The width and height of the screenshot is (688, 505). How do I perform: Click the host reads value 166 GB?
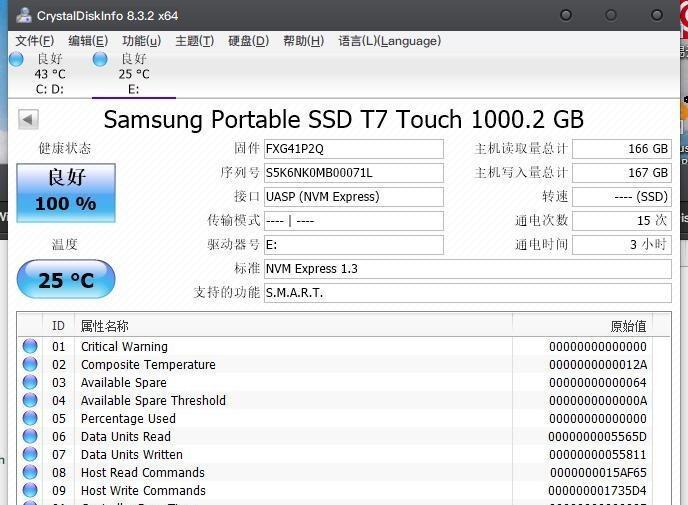(x=622, y=149)
